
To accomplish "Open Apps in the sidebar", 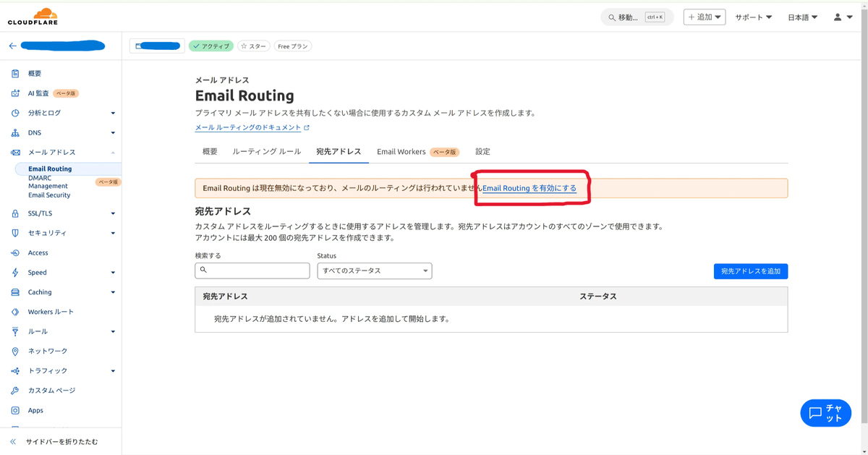I will (x=35, y=410).
